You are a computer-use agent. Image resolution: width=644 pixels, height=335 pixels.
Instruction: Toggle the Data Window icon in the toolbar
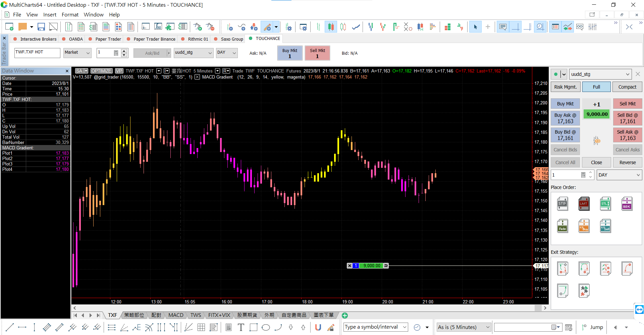coord(555,27)
